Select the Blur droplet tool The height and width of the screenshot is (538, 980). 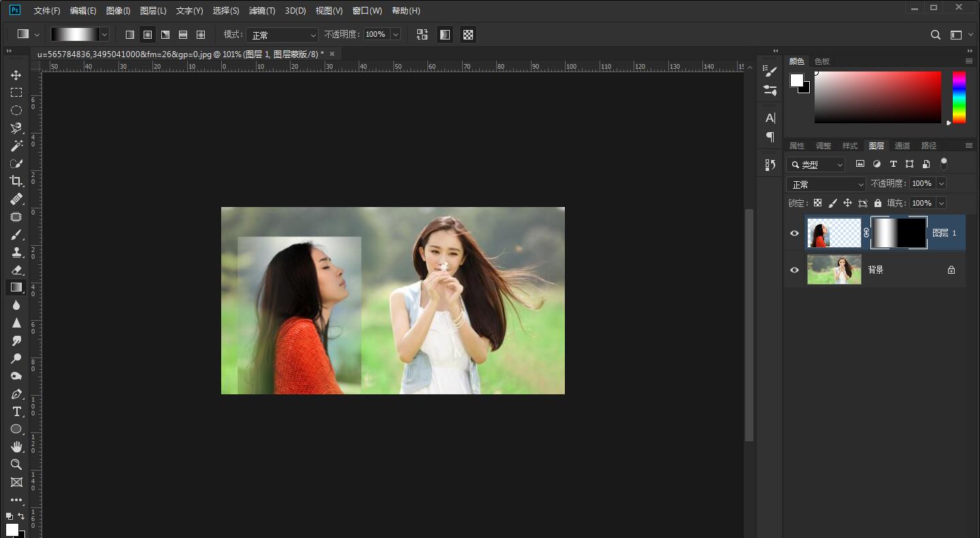[16, 305]
